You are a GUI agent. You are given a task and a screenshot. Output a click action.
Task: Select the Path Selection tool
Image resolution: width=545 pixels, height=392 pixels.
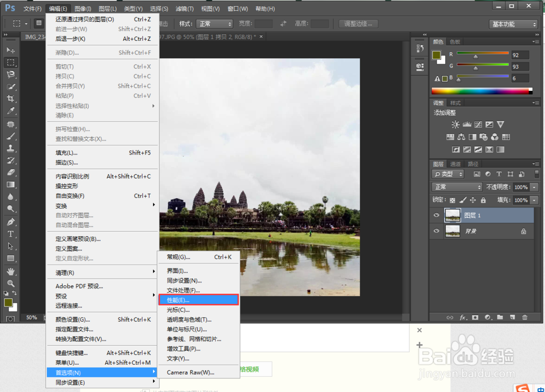point(11,246)
